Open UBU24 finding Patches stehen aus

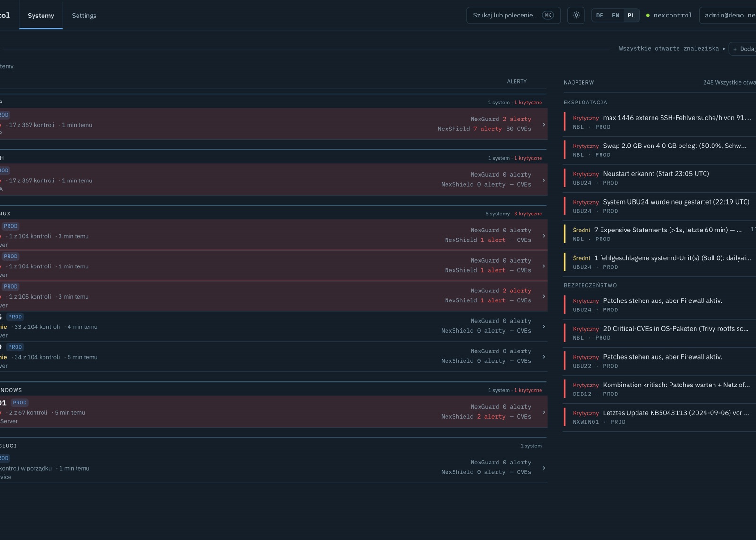click(660, 305)
